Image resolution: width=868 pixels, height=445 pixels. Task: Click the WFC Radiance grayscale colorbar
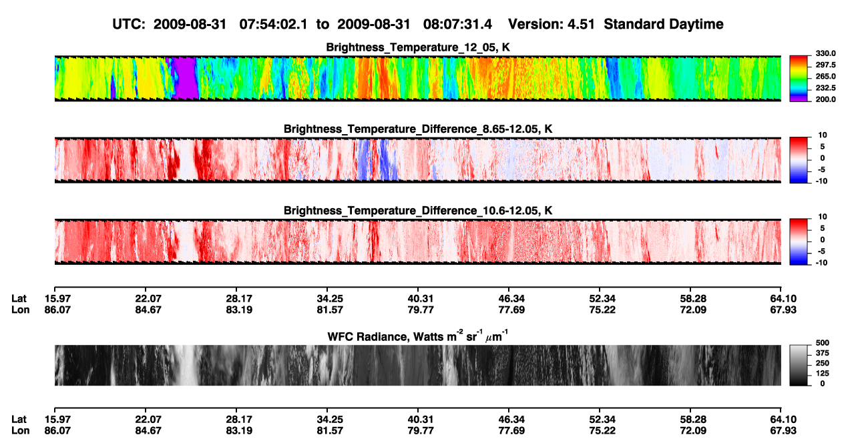click(799, 365)
